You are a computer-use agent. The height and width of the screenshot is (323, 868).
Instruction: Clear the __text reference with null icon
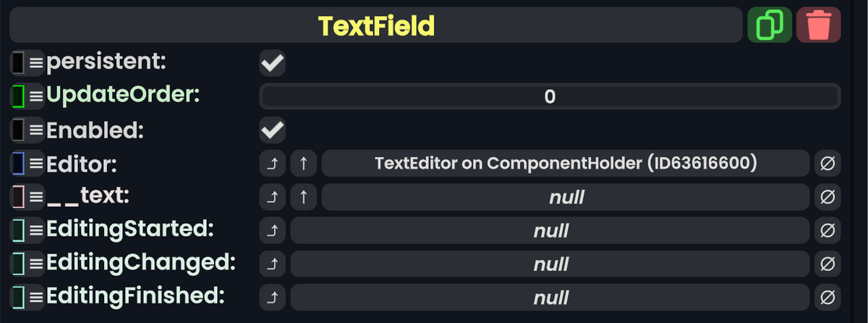[x=827, y=197]
